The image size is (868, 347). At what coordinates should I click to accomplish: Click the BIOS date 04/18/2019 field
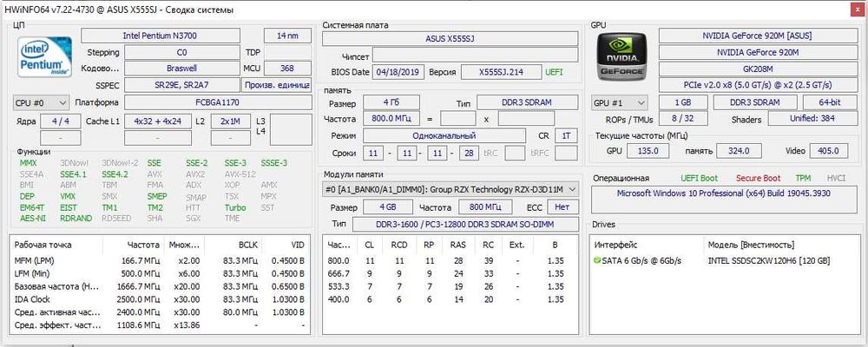[398, 72]
